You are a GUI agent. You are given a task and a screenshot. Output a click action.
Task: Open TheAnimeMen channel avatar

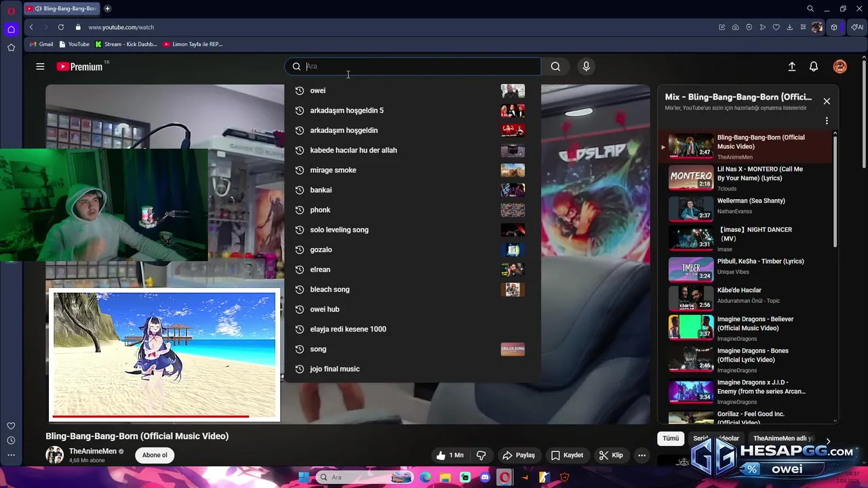click(x=54, y=455)
